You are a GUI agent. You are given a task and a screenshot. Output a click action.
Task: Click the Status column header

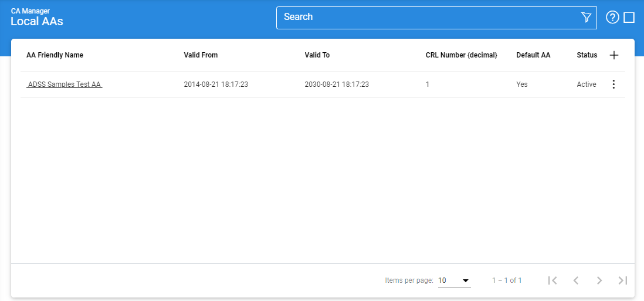coord(587,55)
